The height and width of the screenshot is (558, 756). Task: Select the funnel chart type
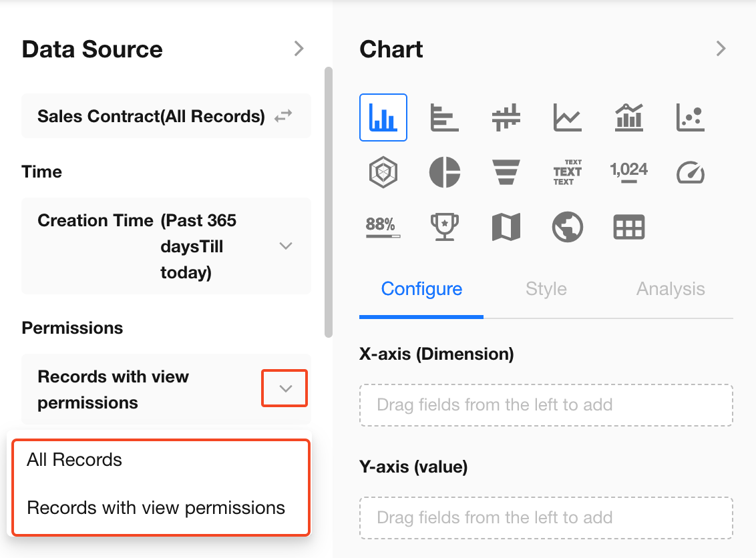pyautogui.click(x=506, y=173)
